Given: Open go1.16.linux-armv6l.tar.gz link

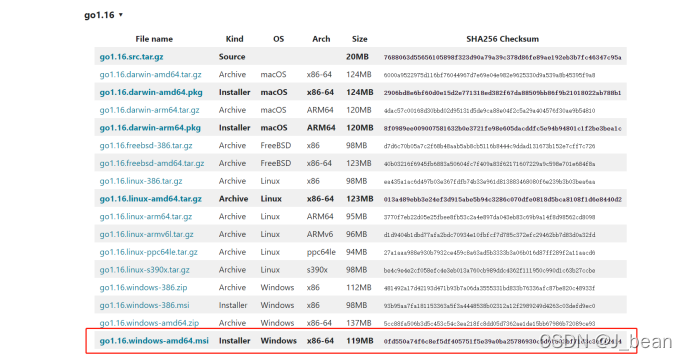Looking at the screenshot, I should (x=146, y=234).
